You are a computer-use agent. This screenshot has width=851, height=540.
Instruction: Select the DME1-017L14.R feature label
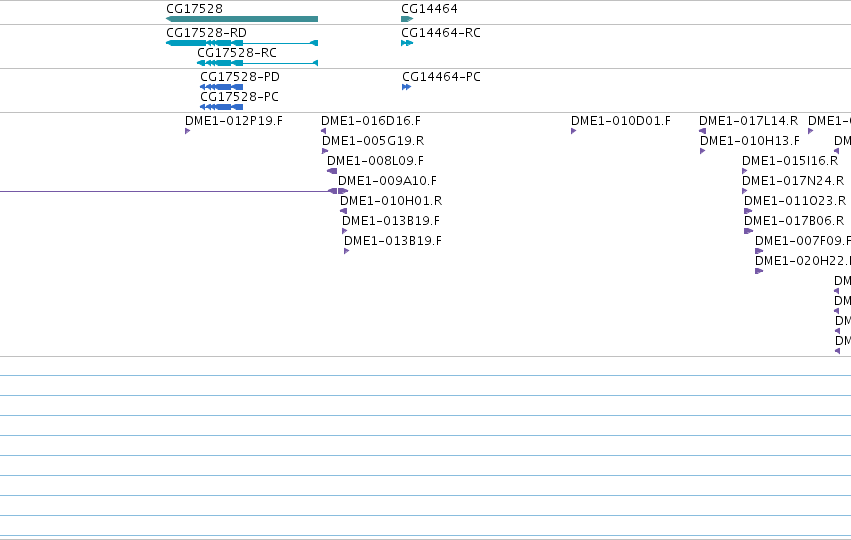click(x=748, y=120)
